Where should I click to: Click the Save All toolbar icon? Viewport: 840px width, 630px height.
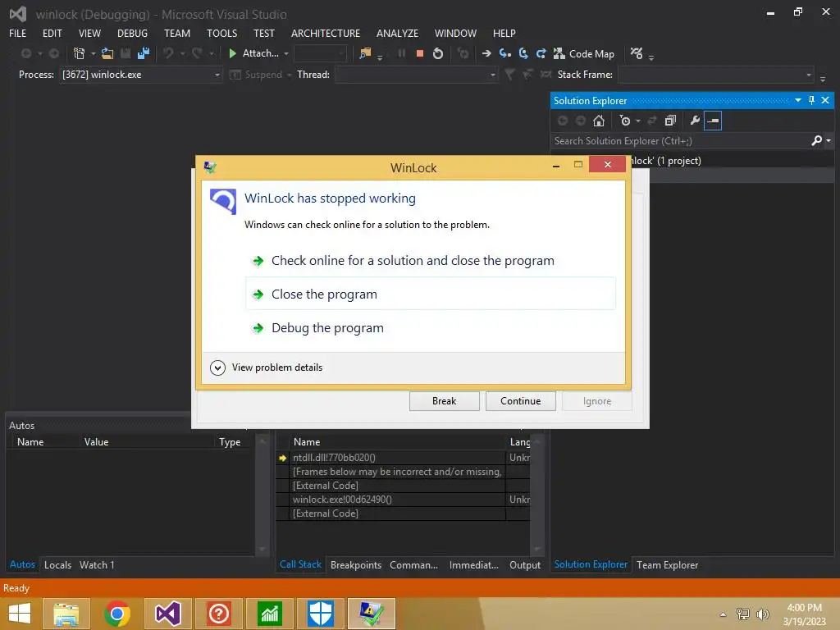(144, 53)
